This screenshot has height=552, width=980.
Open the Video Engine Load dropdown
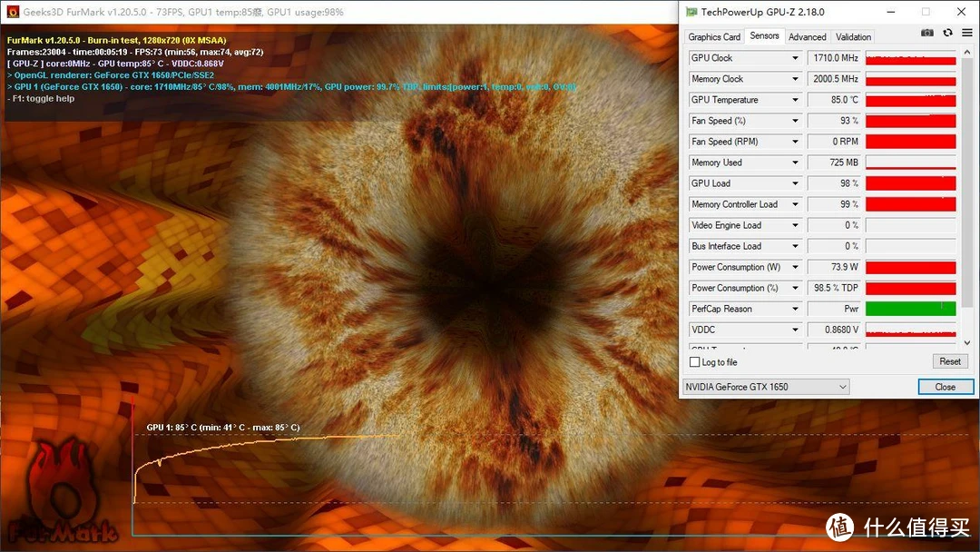(795, 226)
